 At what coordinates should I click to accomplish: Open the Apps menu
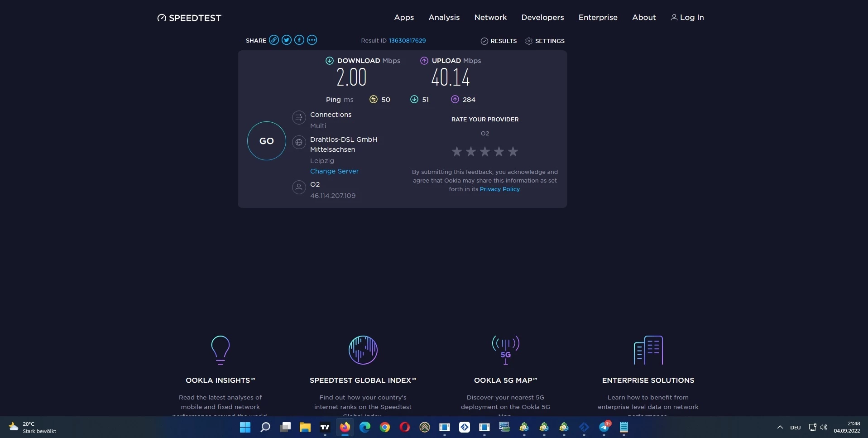coord(404,17)
